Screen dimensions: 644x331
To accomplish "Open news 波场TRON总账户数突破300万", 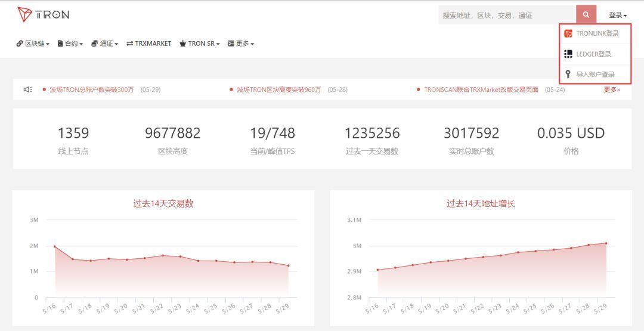I will tap(92, 89).
